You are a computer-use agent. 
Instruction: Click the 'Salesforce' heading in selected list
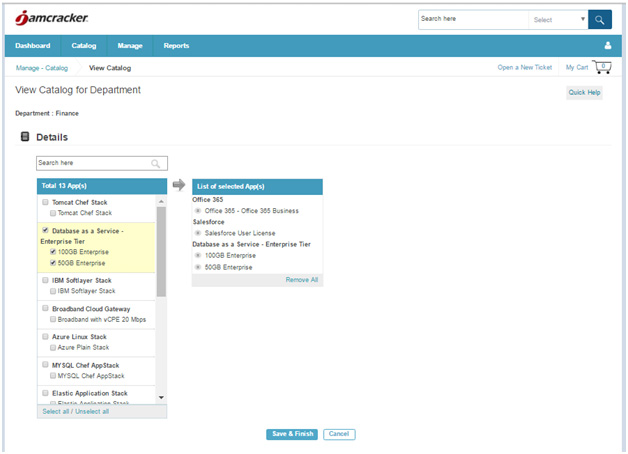pos(208,222)
